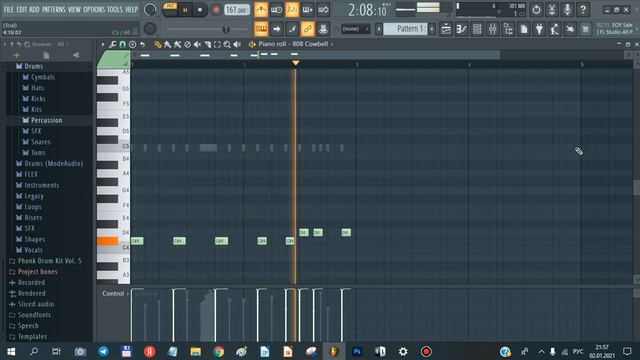Toggle the 3-2-1 countdown before recording
This screenshot has width=640, height=360.
pos(292,9)
